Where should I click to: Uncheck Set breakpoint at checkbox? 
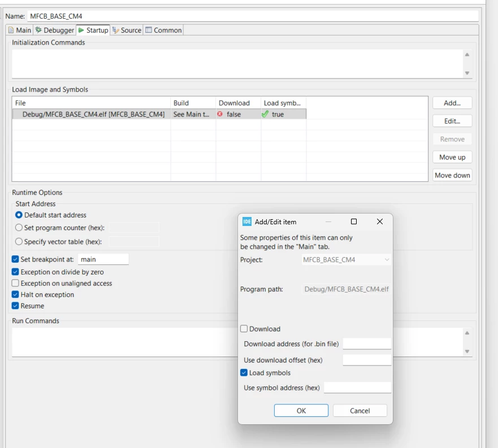coord(15,259)
